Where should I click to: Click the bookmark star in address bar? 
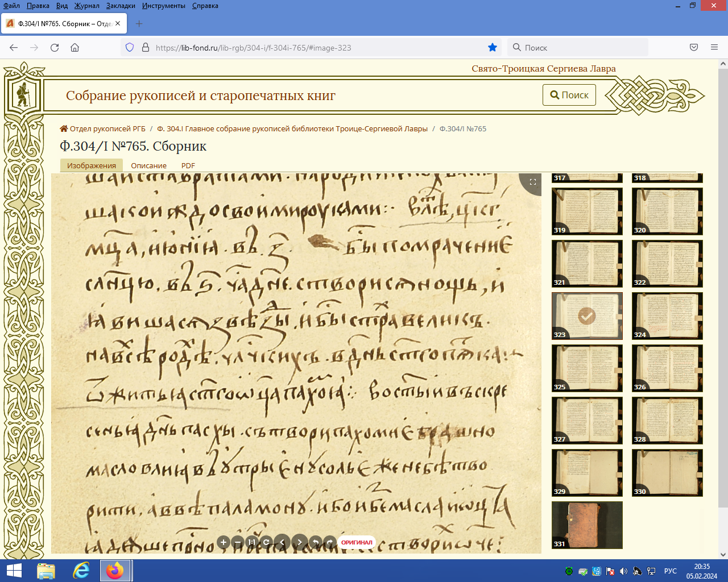(x=493, y=48)
